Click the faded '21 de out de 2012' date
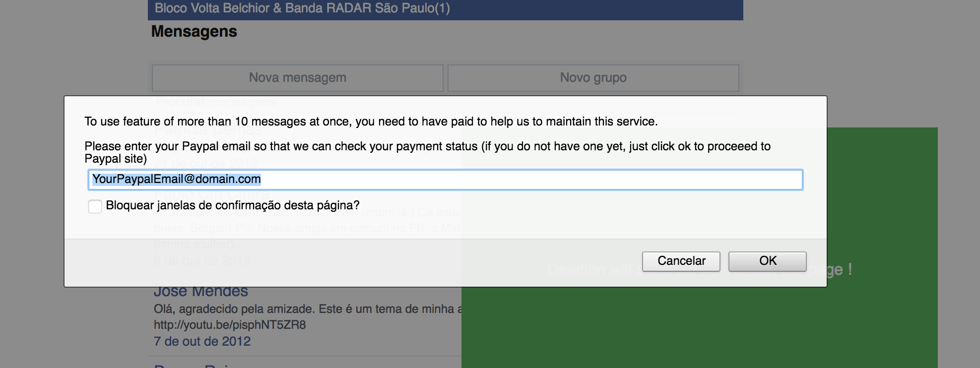Viewport: 980px width, 368px height. (x=205, y=163)
